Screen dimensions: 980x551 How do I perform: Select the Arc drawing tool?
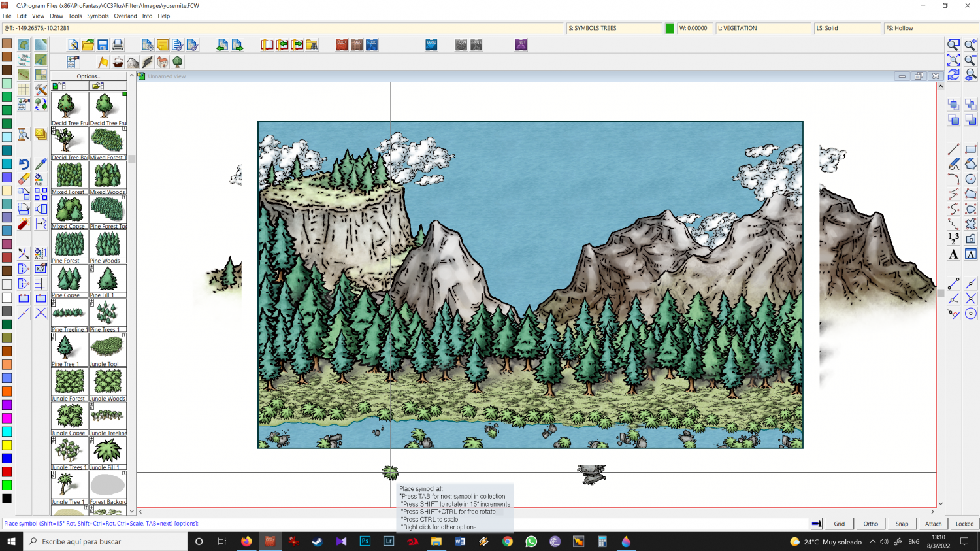click(x=954, y=179)
